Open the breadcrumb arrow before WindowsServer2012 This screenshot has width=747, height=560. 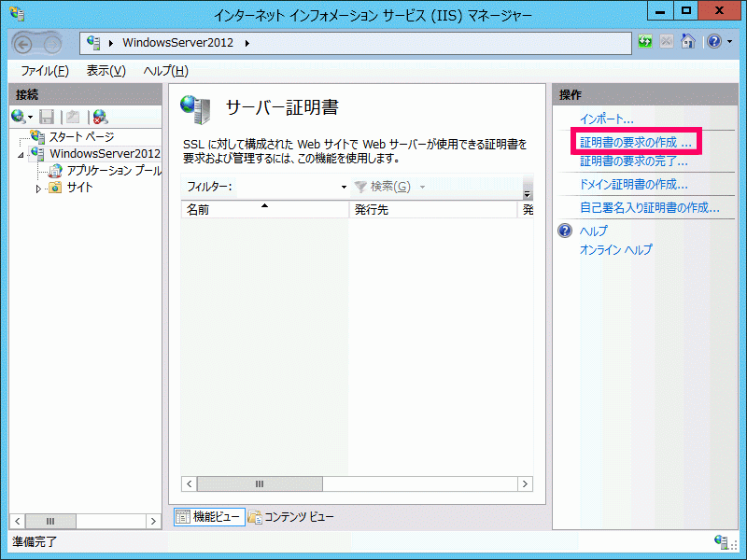click(x=111, y=43)
